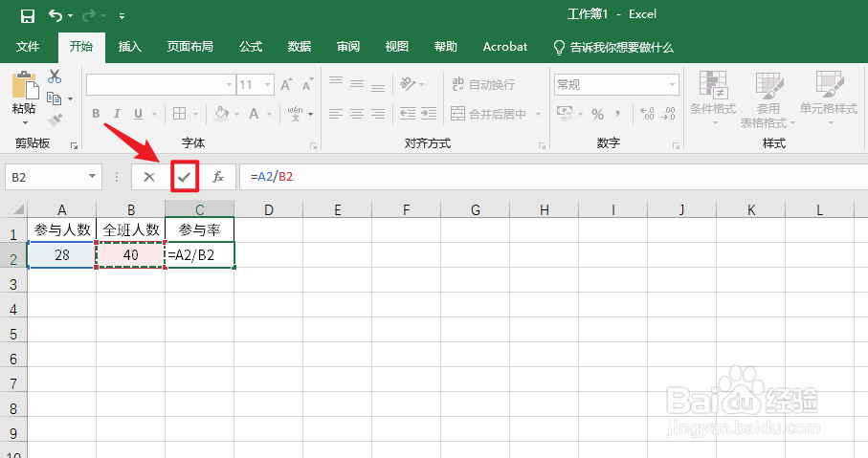This screenshot has height=458, width=868.
Task: Toggle Underline formatting
Action: click(x=139, y=114)
